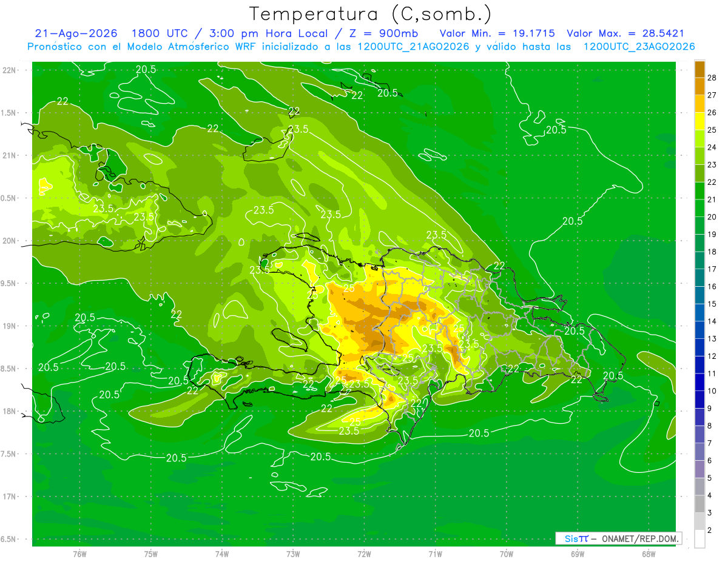Click the "22N" latitude axis label
The image size is (728, 562).
click(10, 70)
